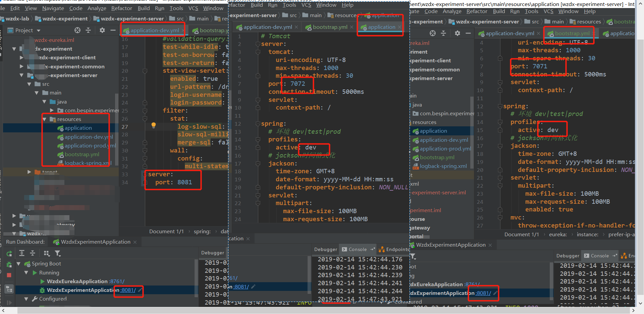Viewport: 644px width, 314px height.
Task: Click the group-by icon in Run Dashboard
Action: coord(47,253)
